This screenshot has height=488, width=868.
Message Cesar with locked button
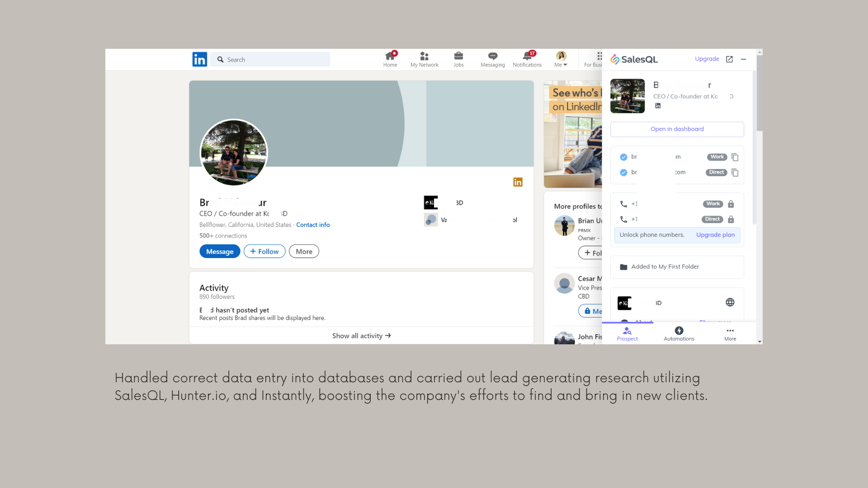(590, 311)
